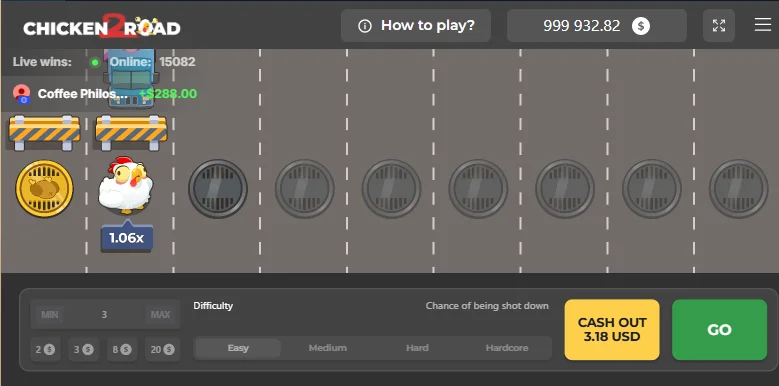
Task: Click the golden roast-chicken coin
Action: (x=44, y=188)
